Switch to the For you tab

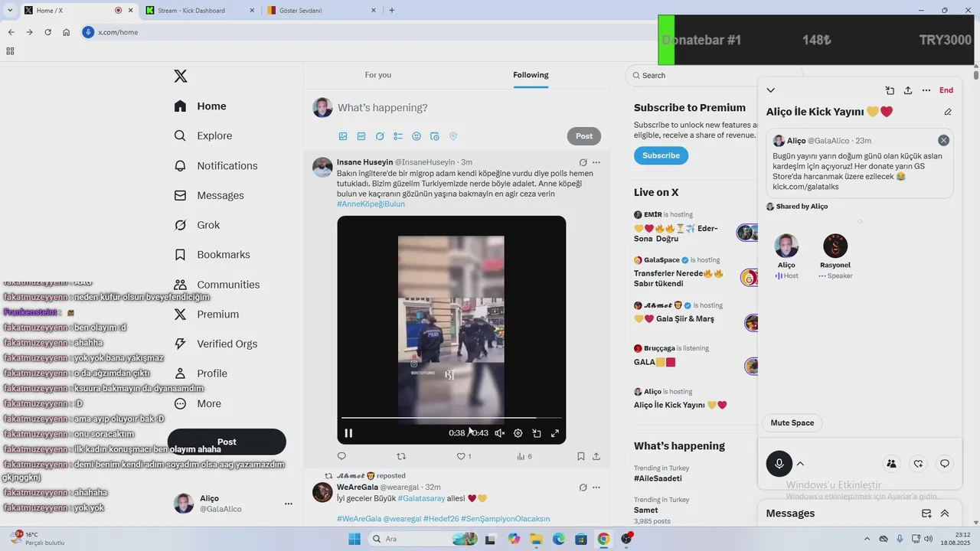tap(378, 75)
